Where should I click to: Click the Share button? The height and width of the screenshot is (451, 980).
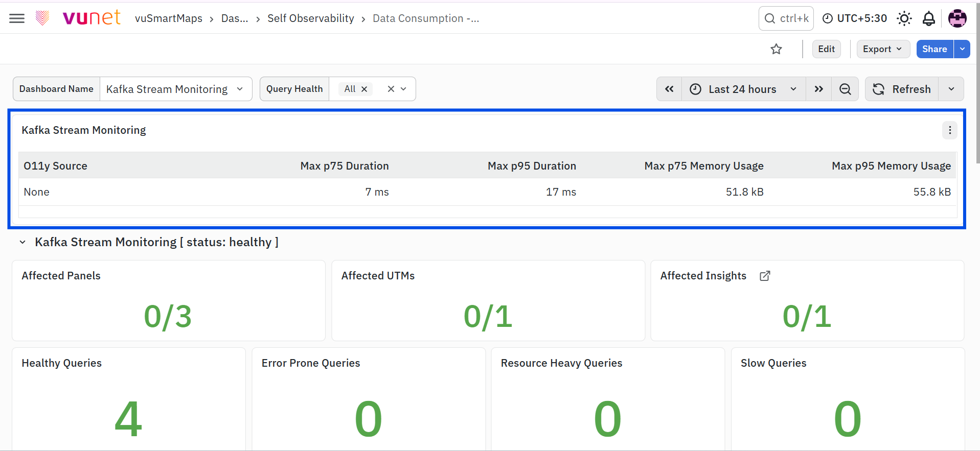pyautogui.click(x=935, y=49)
